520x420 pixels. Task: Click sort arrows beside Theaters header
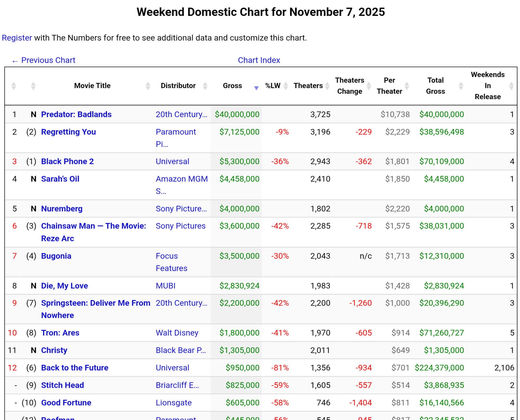click(327, 86)
